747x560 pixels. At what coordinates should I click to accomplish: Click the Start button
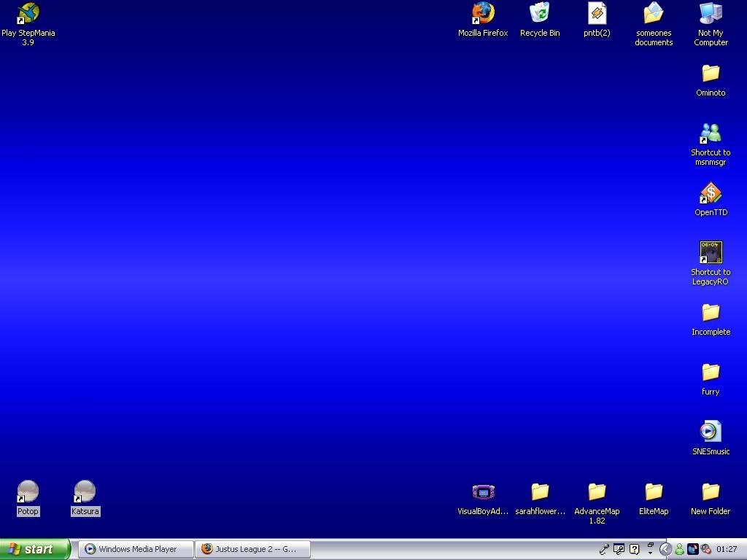[35, 549]
